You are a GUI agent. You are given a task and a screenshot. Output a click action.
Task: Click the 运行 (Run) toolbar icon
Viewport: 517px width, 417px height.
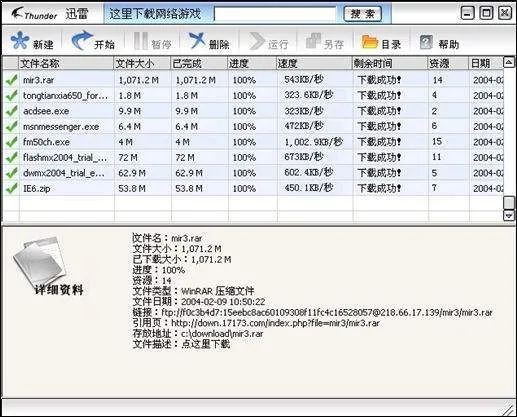point(256,41)
